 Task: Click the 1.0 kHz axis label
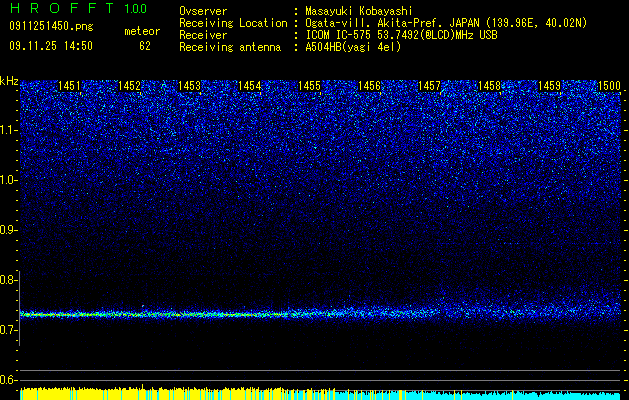9,180
